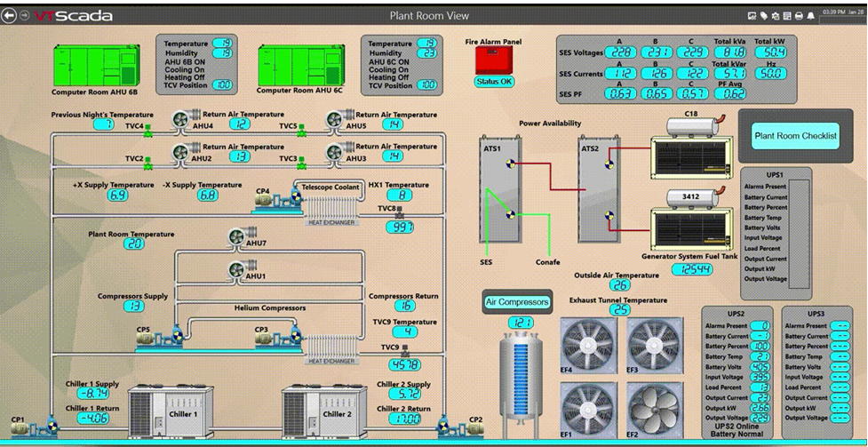Click the UPS1 status bar

799,233
